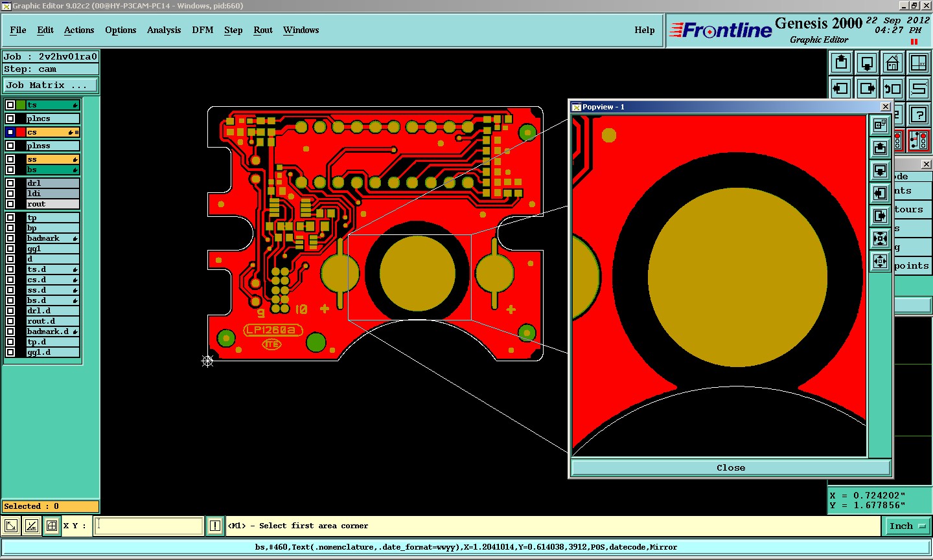This screenshot has width=933, height=560.
Task: Toggle display checkbox for plncs layer
Action: click(x=10, y=118)
